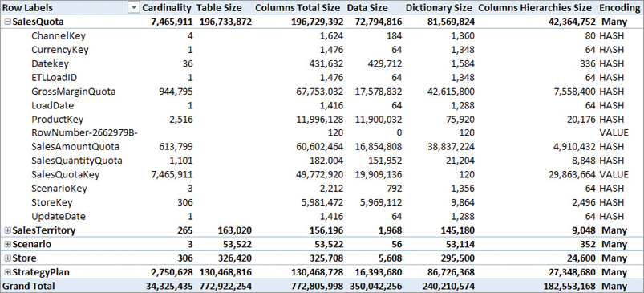Select the VALUE encoding in RowNumber row
This screenshot has width=644, height=293.
(614, 133)
